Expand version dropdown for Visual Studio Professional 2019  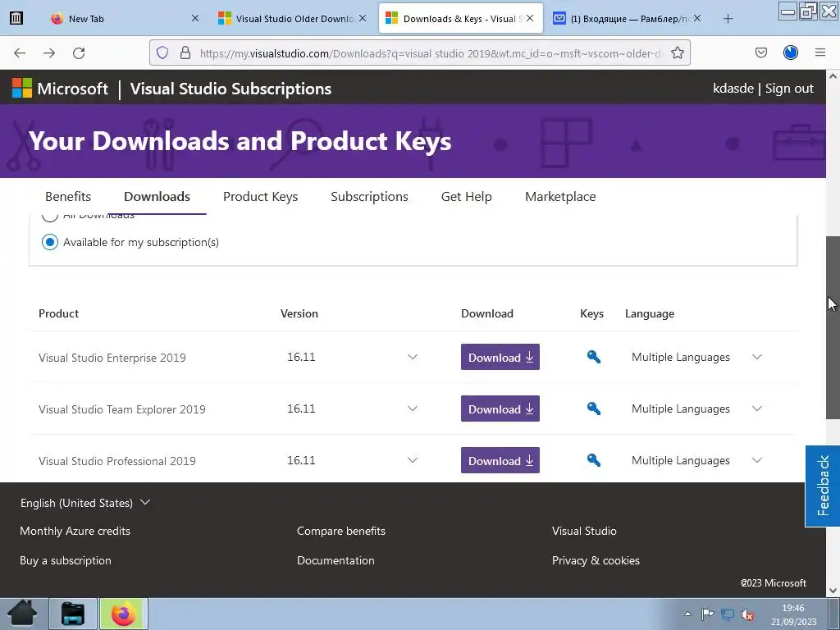tap(412, 460)
